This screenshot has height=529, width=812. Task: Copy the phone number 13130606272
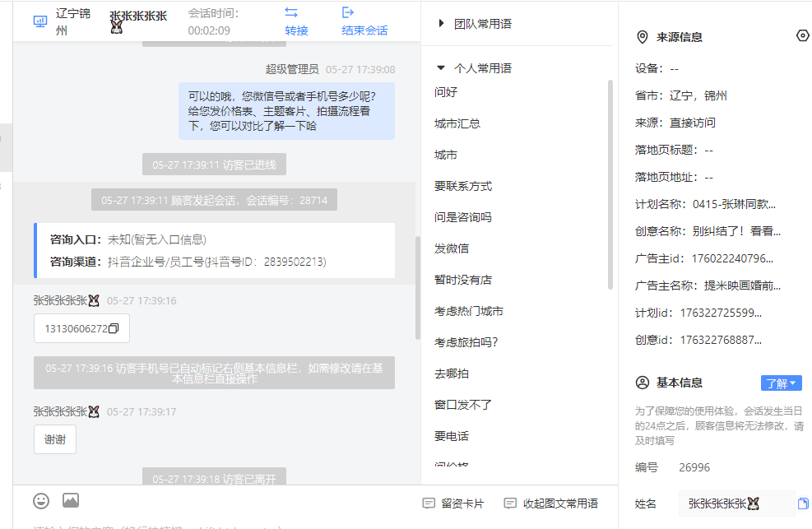point(114,328)
